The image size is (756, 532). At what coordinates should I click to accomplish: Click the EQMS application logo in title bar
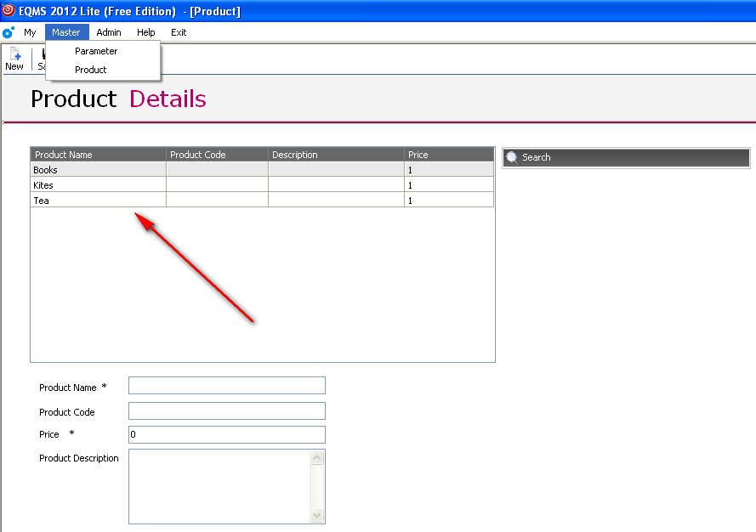(9, 9)
